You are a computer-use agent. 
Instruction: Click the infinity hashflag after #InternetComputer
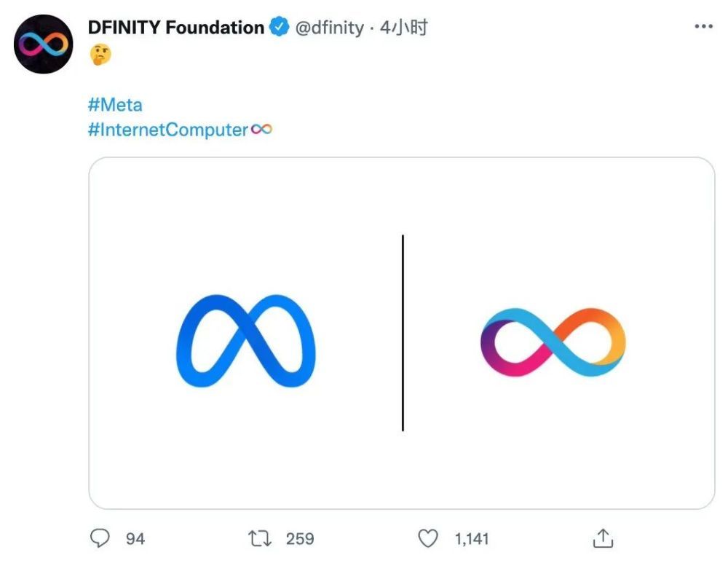pyautogui.click(x=261, y=130)
